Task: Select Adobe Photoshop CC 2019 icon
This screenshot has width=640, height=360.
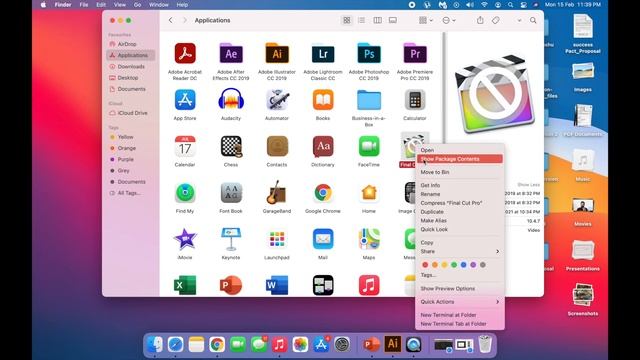Action: (369, 53)
